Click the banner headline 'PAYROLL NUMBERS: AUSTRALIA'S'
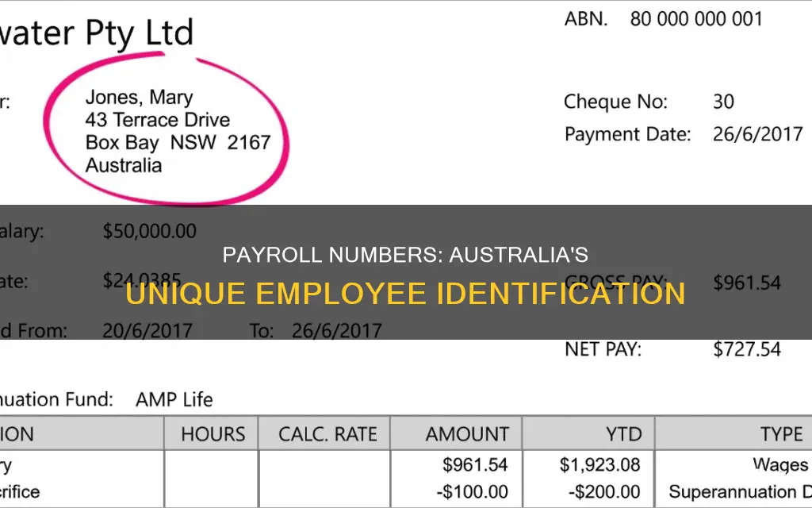 click(405, 255)
